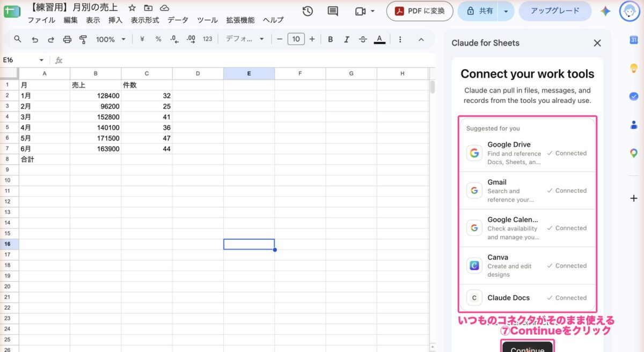
Task: Format as percent
Action: click(158, 39)
